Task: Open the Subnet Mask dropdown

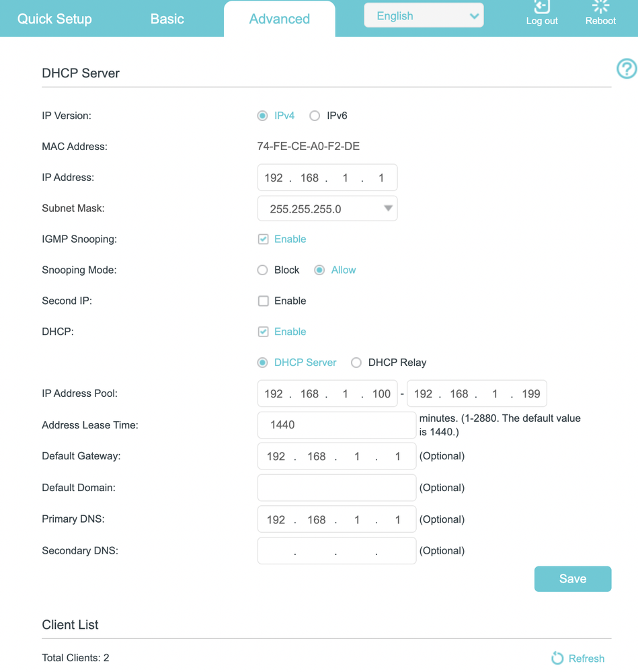Action: click(327, 209)
